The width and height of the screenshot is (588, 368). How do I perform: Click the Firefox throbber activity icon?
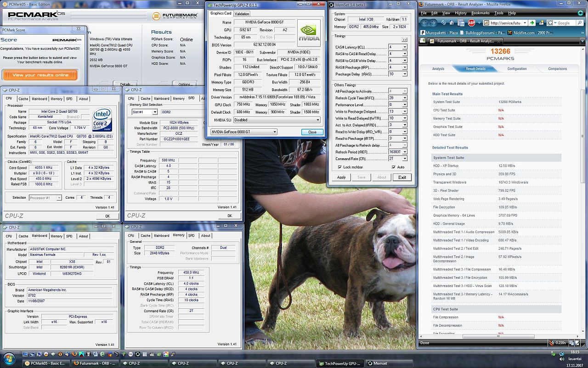tap(580, 13)
